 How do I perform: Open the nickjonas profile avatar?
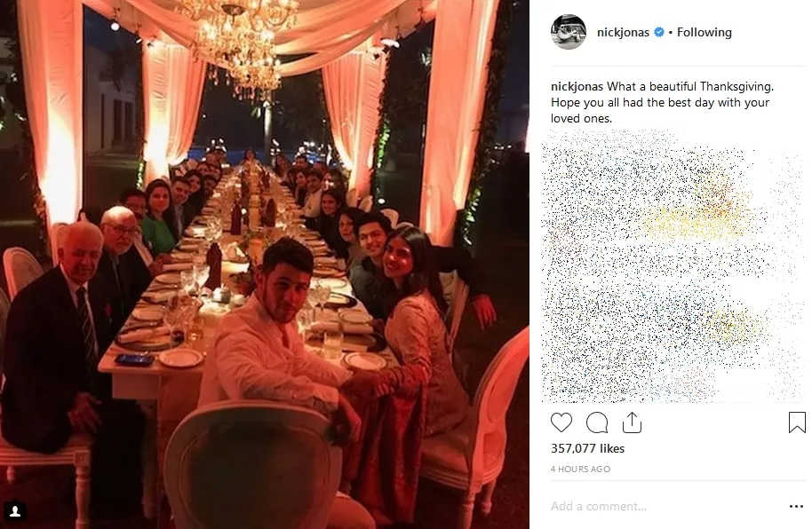click(x=569, y=32)
